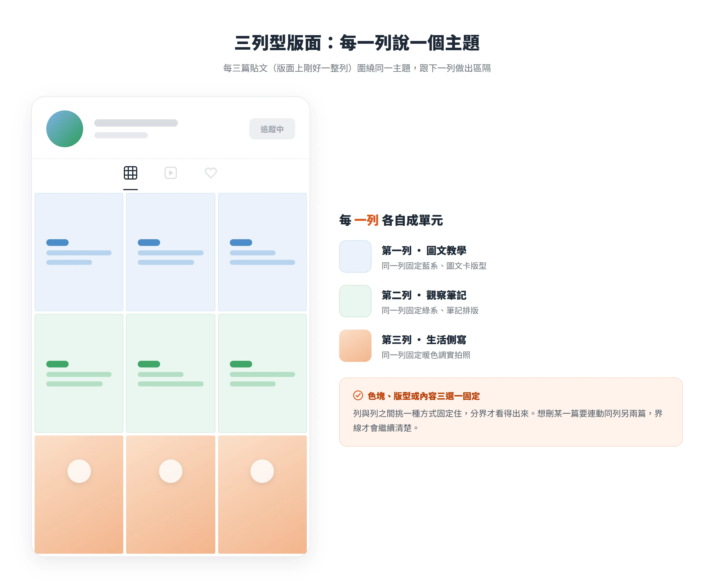Click the subtitle starting 每三篇貼文

coord(357,68)
